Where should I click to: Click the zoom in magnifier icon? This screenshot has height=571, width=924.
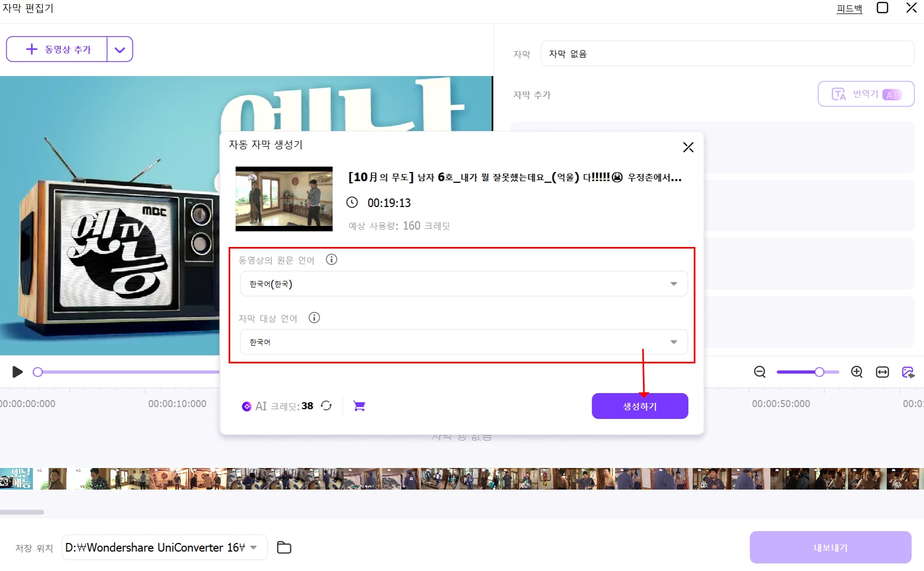pos(857,372)
